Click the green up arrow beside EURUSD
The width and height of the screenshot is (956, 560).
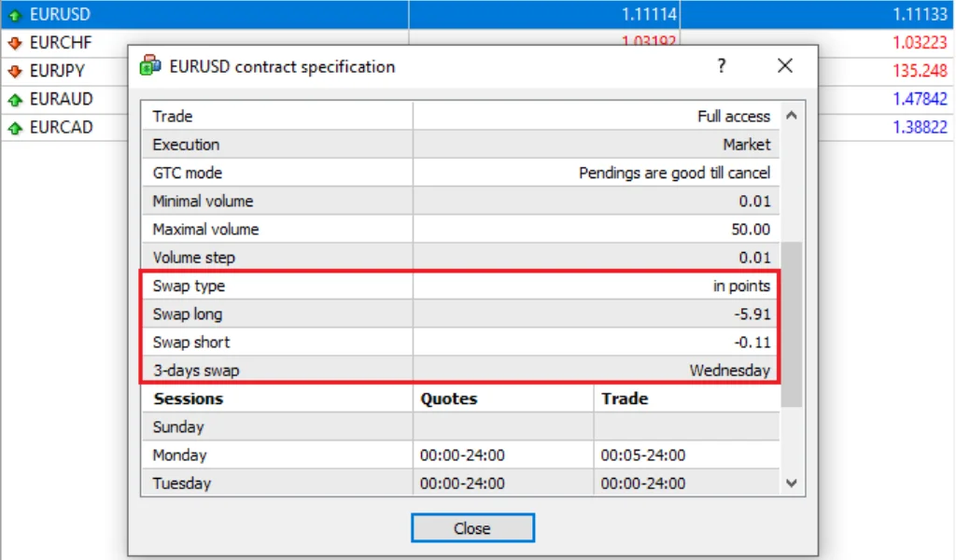pos(14,15)
